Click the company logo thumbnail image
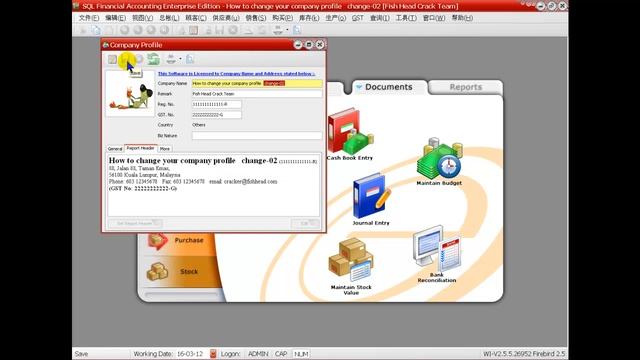The height and width of the screenshot is (360, 640). pyautogui.click(x=130, y=94)
